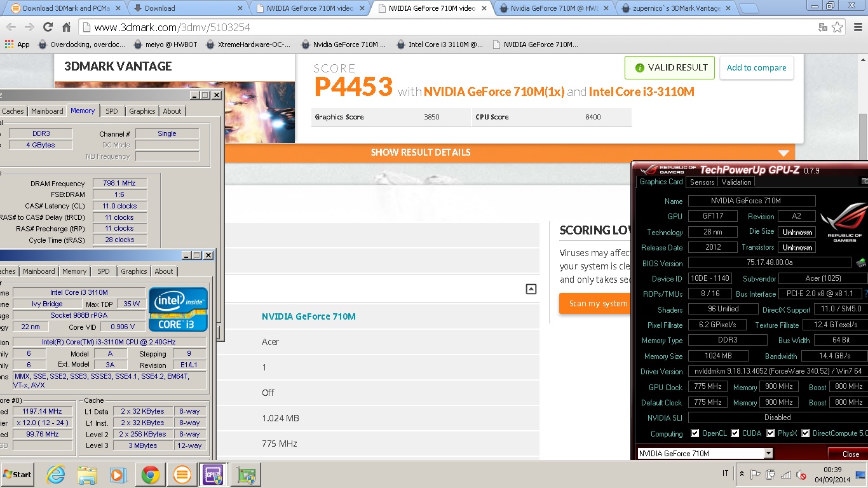
Task: Click the collapse arrow box on result section
Action: click(x=531, y=289)
